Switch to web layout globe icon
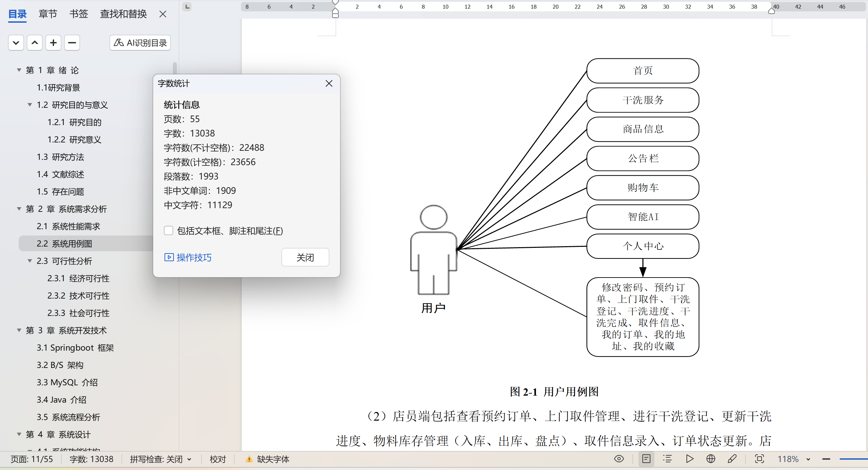 click(x=710, y=459)
